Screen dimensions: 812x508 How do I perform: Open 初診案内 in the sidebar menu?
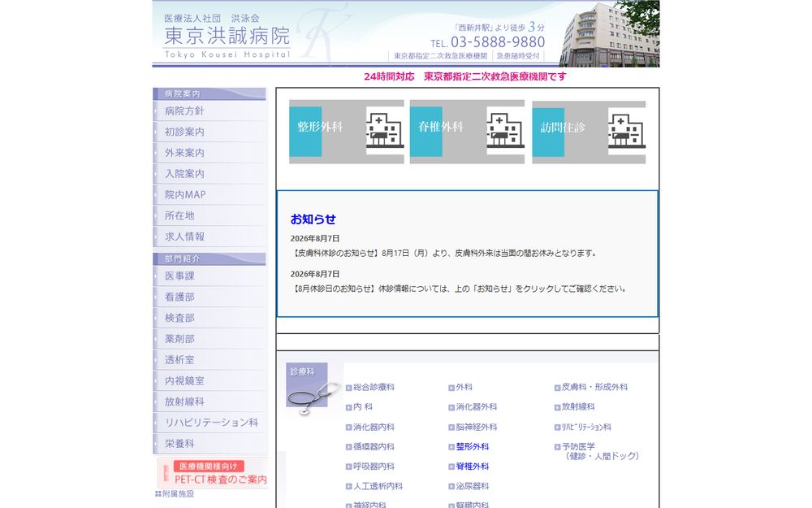click(209, 132)
